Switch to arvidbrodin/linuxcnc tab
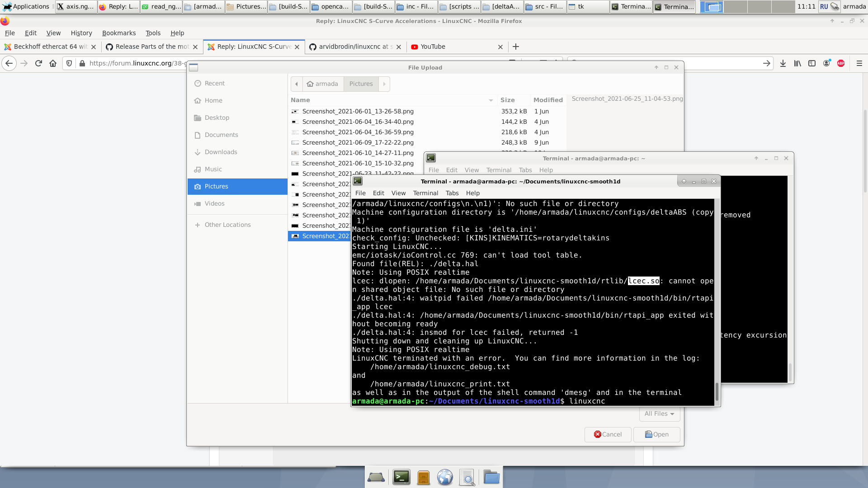The height and width of the screenshot is (488, 868). pos(355,47)
